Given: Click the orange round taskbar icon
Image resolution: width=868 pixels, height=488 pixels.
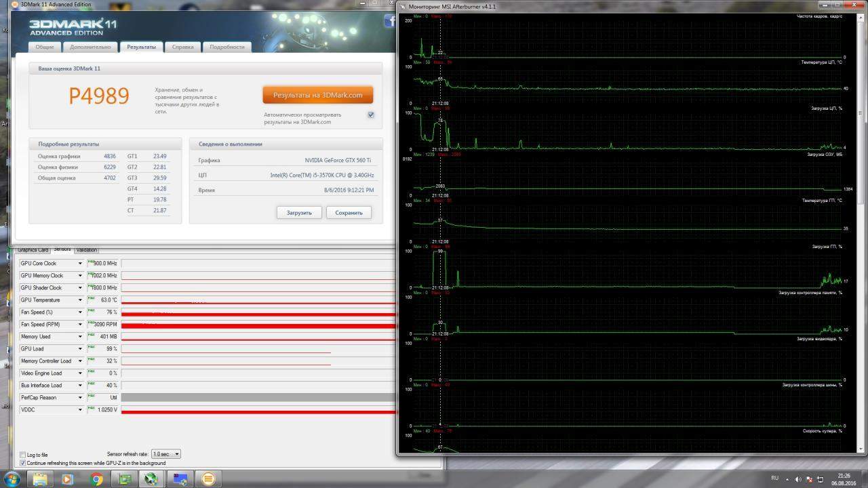Looking at the screenshot, I should point(209,479).
